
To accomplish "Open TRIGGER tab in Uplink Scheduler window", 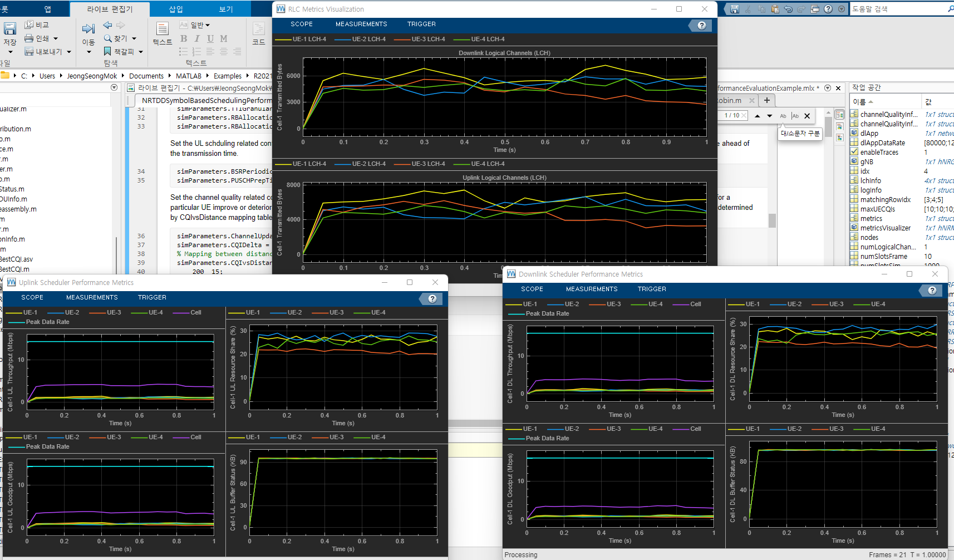I will [x=152, y=297].
